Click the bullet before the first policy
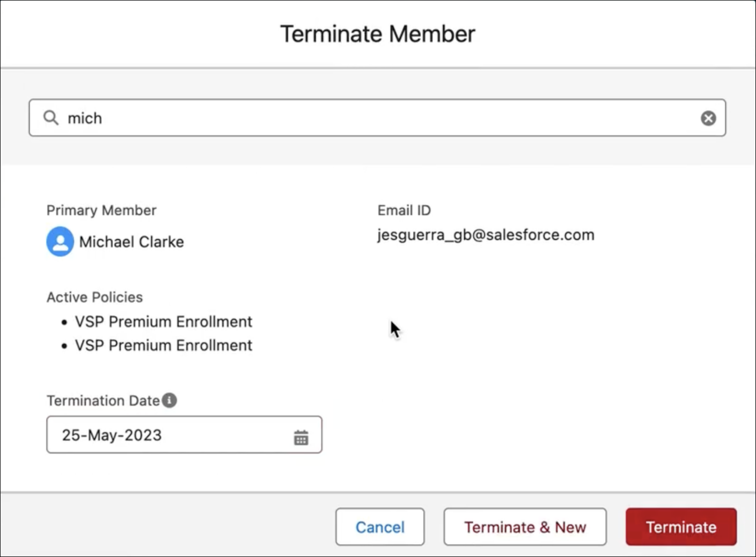The height and width of the screenshot is (557, 756). tap(64, 322)
